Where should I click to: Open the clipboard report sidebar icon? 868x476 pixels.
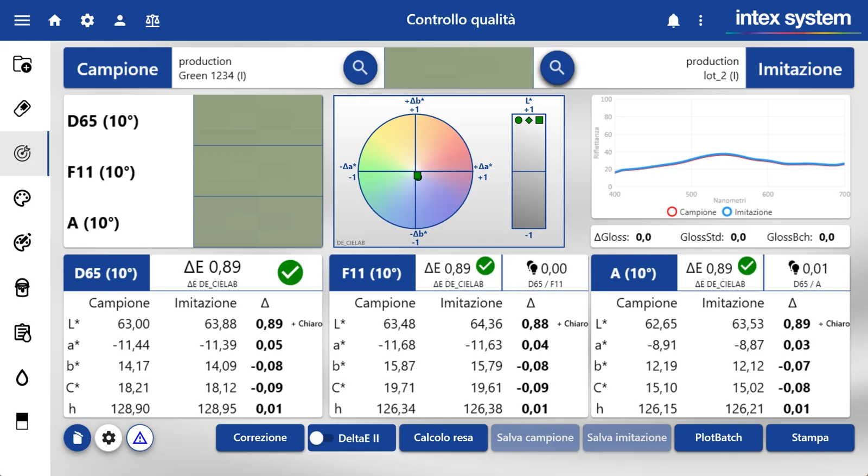[x=22, y=332]
